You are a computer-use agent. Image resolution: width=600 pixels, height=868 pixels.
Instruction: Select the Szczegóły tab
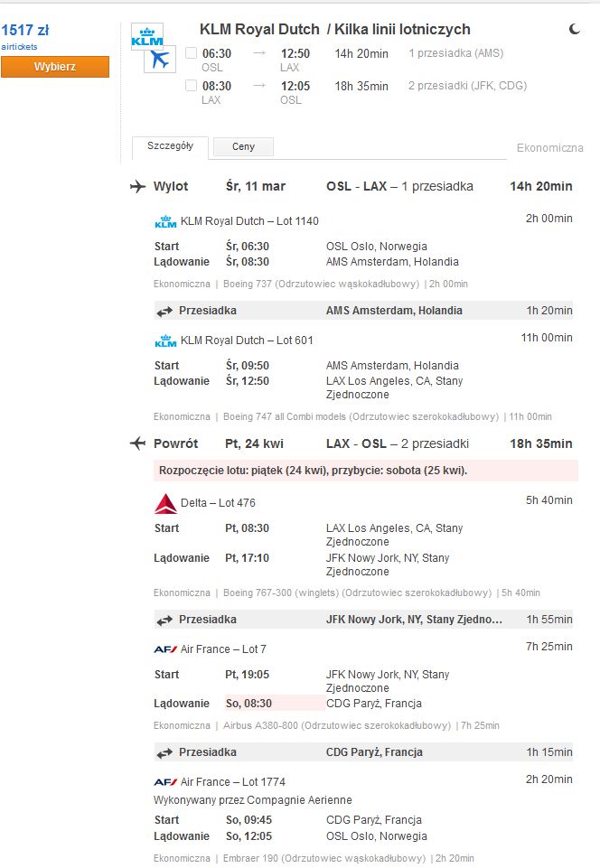tap(170, 146)
